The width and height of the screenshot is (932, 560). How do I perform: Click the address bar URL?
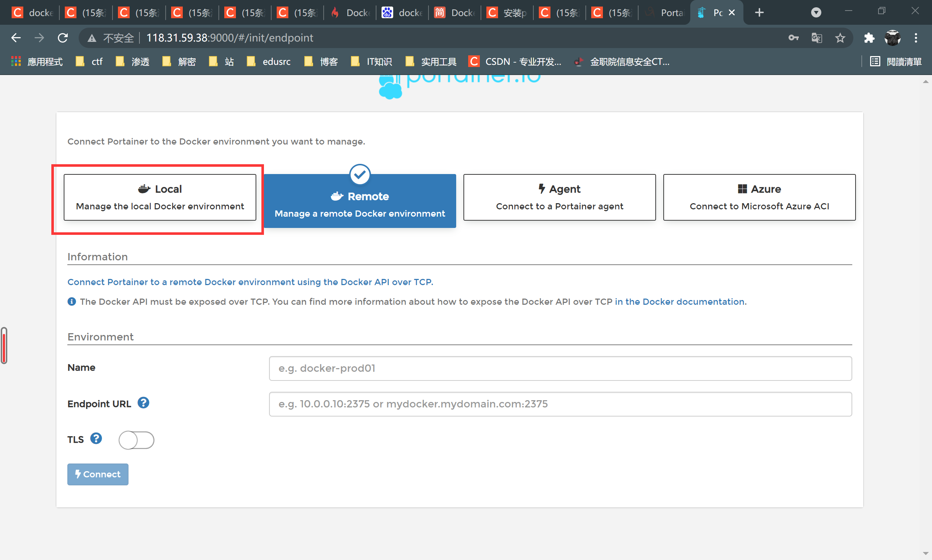229,38
